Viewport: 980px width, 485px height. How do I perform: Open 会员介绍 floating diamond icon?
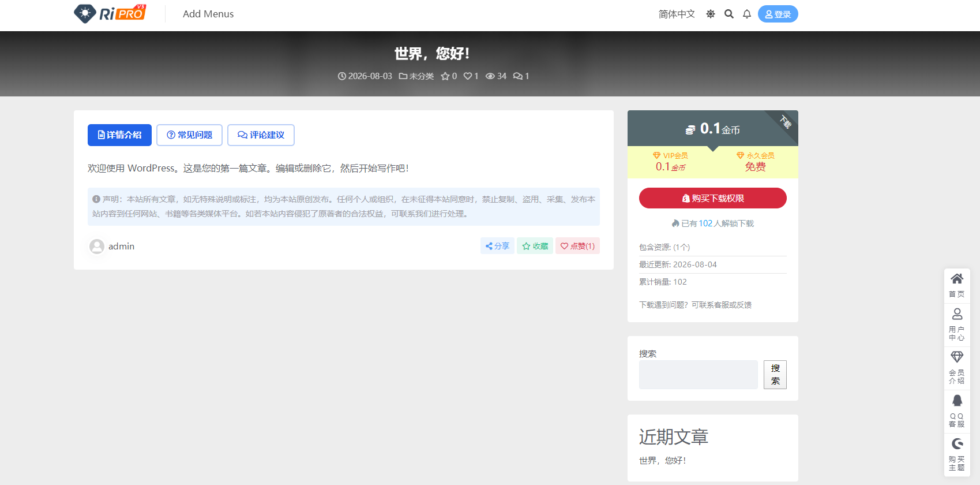coord(957,368)
